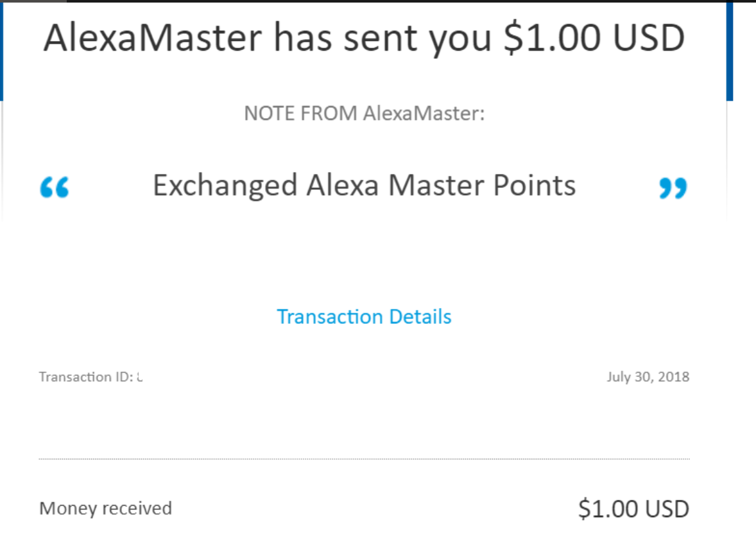Click "AlexaMaster" in the note label line
This screenshot has height=555, width=756.
422,114
